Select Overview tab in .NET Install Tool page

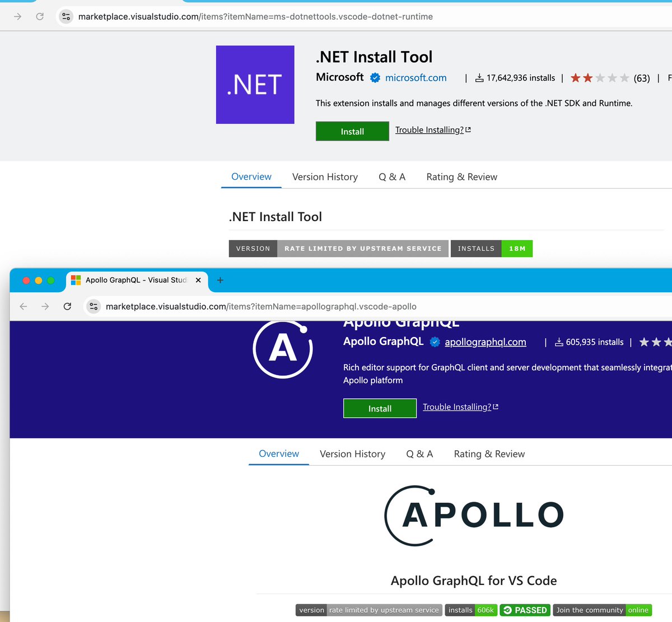[251, 176]
